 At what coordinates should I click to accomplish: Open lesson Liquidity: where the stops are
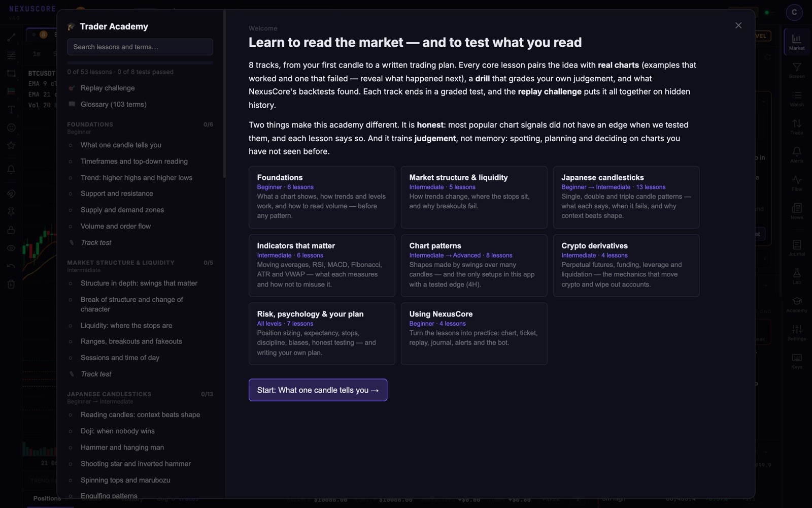[x=140, y=325]
